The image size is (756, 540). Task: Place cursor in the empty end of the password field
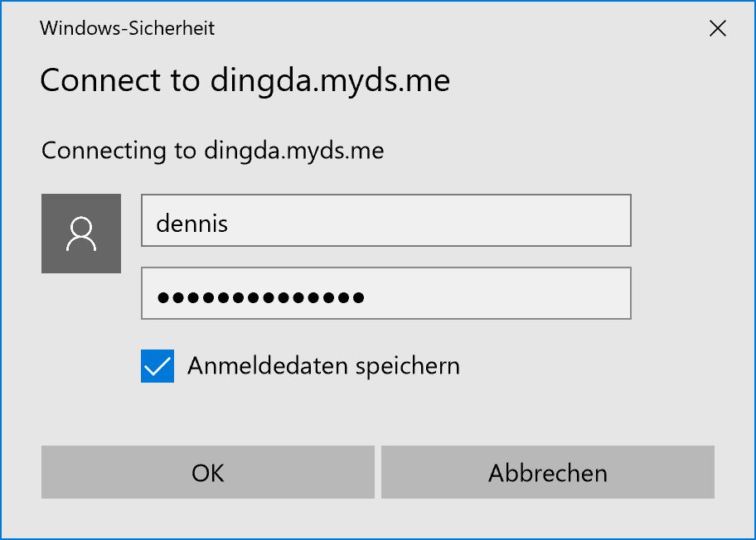click(x=497, y=293)
